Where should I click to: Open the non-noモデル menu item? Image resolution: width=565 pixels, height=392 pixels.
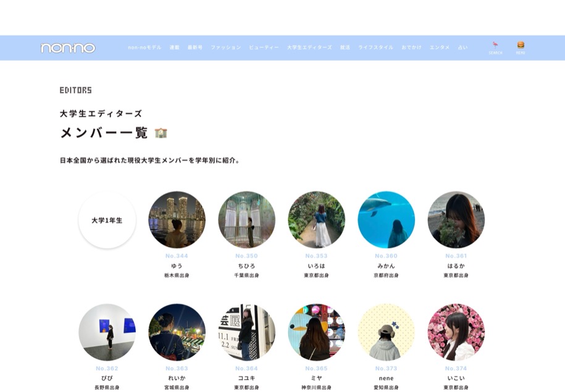click(x=144, y=47)
